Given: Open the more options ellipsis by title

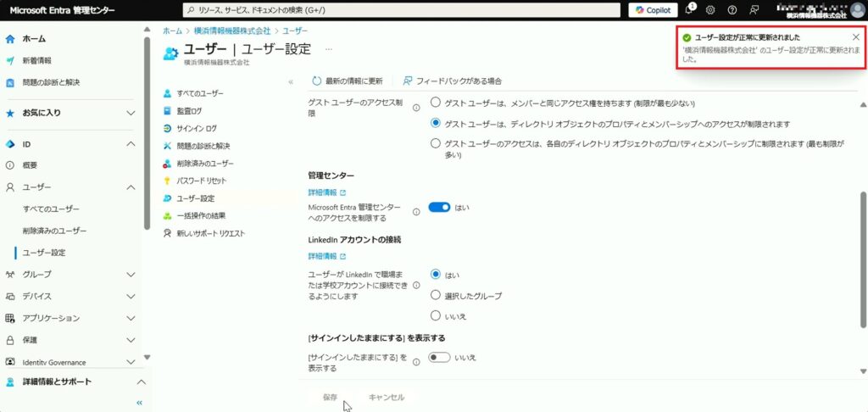Looking at the screenshot, I should pos(329,49).
